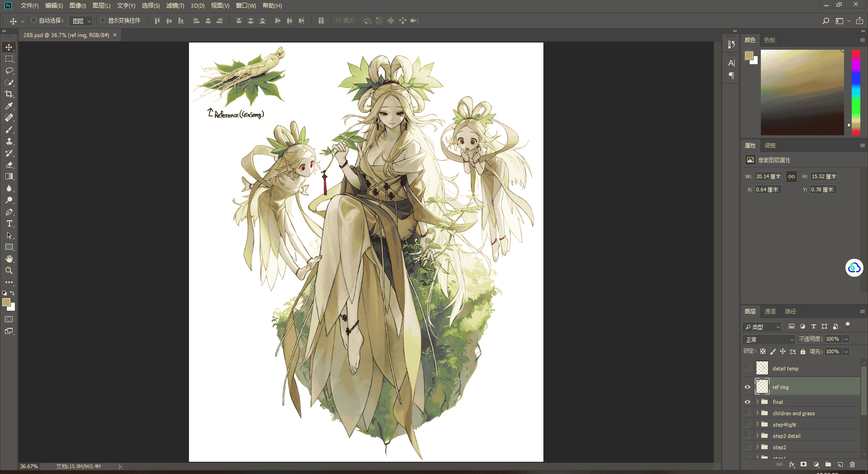Switch to the 调整 tab
This screenshot has height=474, width=868.
770,146
